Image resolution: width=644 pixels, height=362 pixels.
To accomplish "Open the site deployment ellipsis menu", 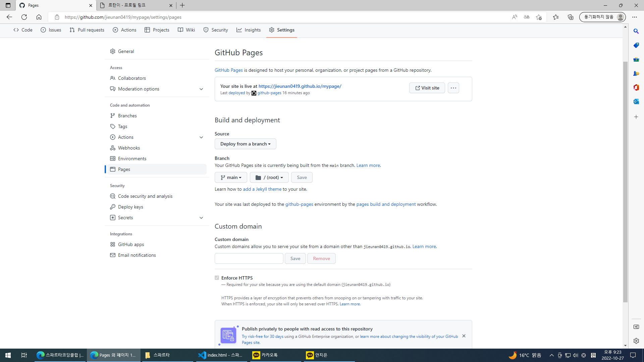I will 453,88.
